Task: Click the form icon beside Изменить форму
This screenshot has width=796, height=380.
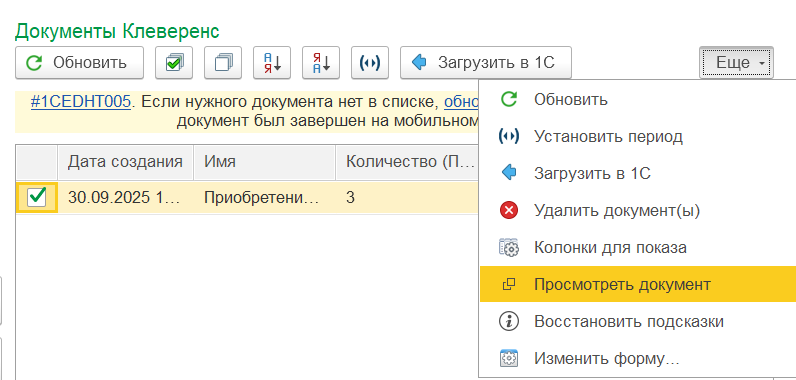Action: [509, 359]
